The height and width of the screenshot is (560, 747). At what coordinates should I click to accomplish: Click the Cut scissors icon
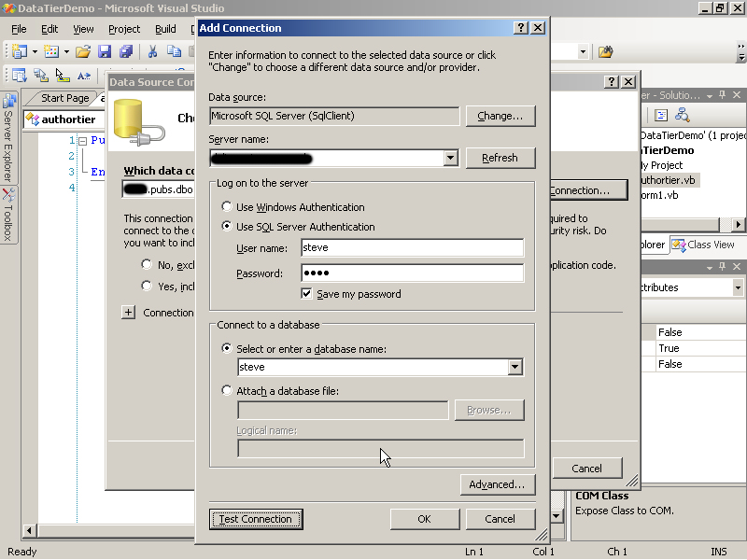coord(152,51)
